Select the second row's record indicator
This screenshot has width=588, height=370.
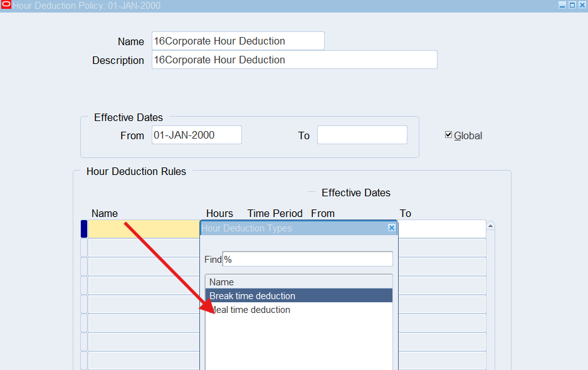[x=84, y=248]
